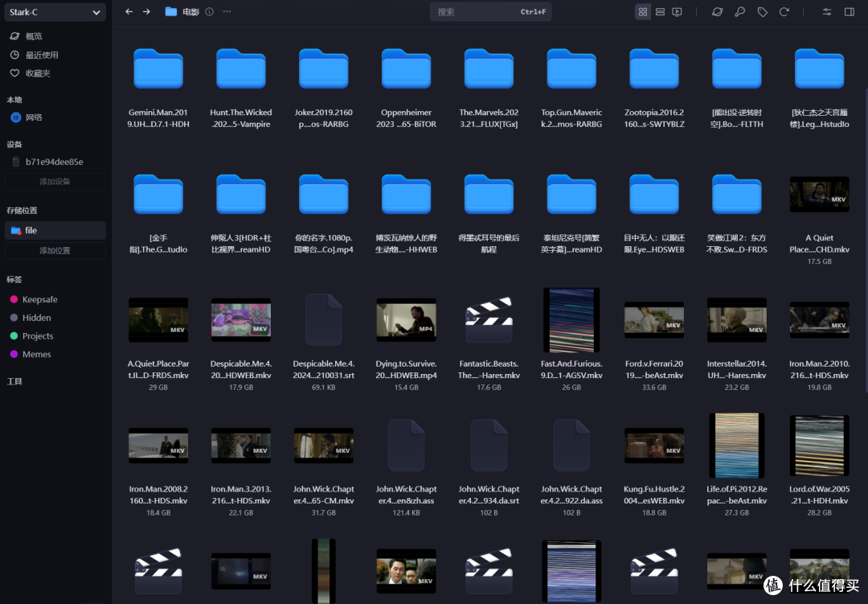
Task: Collapse the 存储位置 locations section
Action: [23, 211]
